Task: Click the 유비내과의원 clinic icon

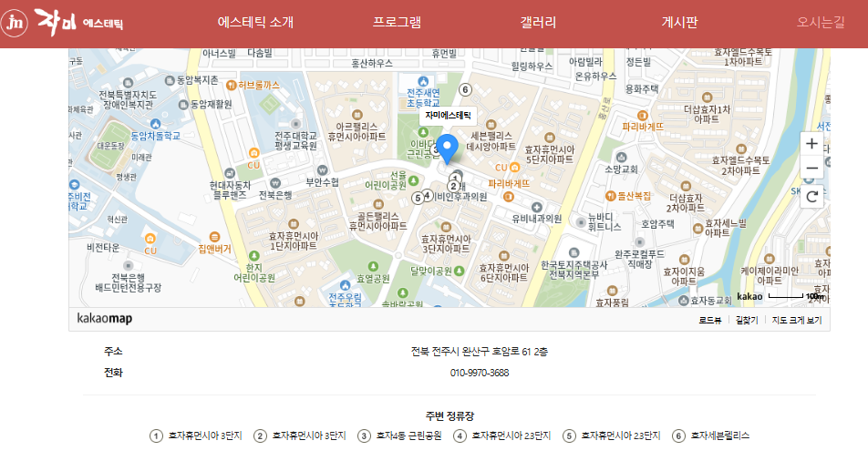Action: [536, 207]
